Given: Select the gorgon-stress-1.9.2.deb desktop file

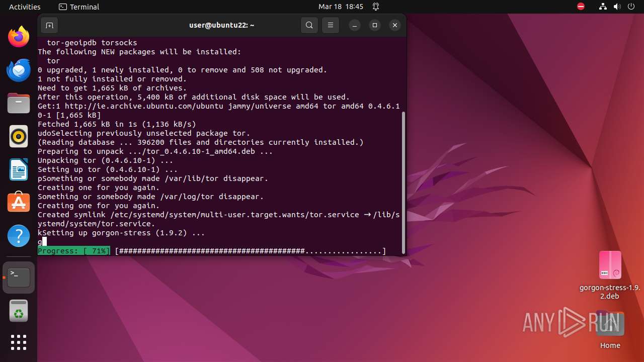Looking at the screenshot, I should click(610, 275).
